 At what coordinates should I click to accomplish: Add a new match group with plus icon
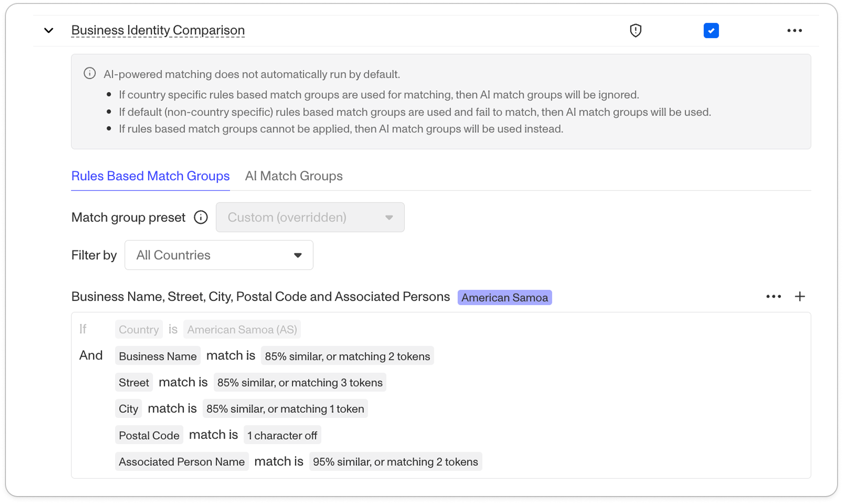coord(800,297)
